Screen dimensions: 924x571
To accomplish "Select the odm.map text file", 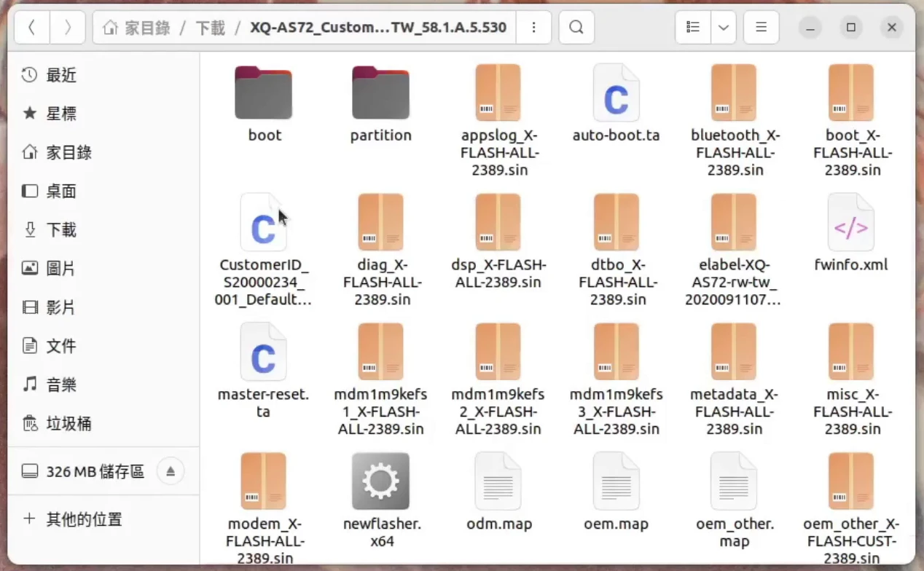I will [498, 481].
